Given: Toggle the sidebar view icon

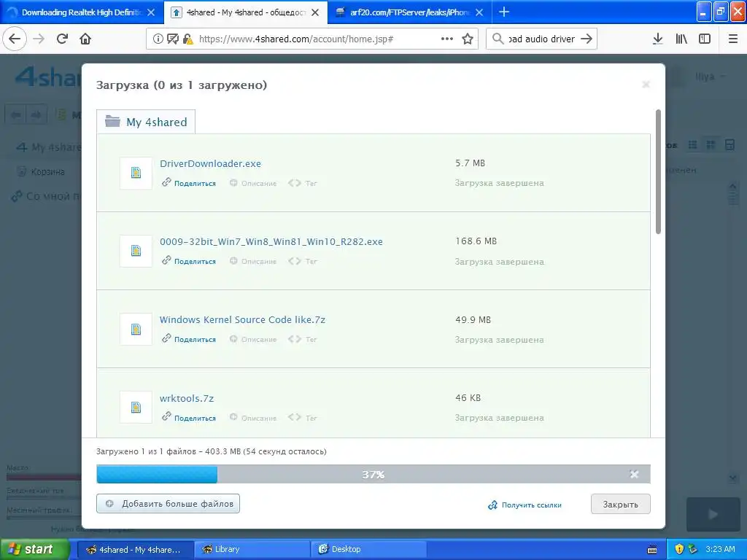Looking at the screenshot, I should tap(705, 39).
